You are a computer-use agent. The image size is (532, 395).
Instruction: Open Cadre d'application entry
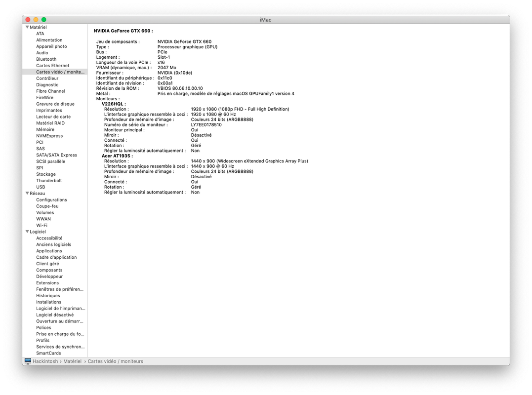click(56, 258)
